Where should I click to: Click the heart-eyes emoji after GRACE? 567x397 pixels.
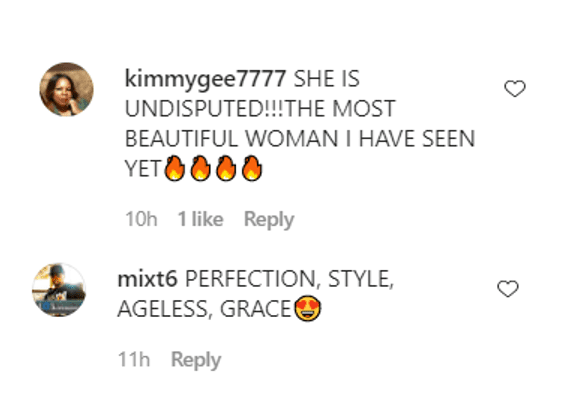(x=308, y=308)
